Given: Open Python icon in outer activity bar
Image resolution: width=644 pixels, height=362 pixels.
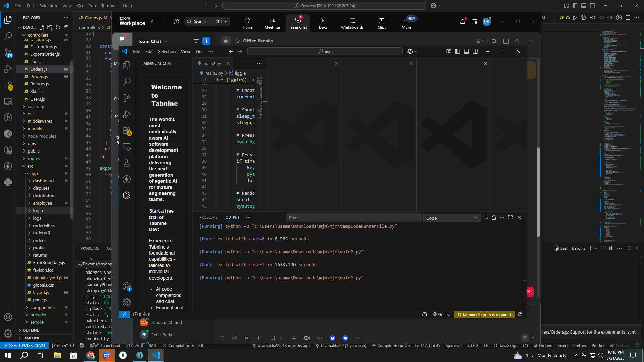Looking at the screenshot, I should (8, 183).
